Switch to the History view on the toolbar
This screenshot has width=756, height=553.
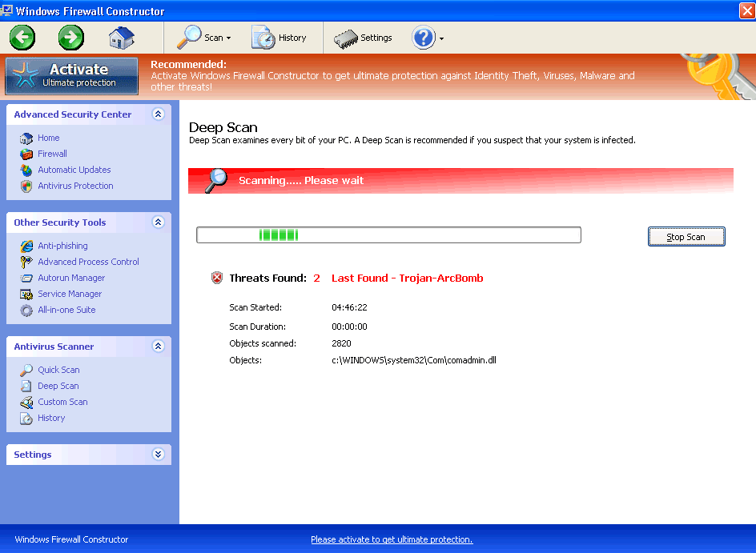280,37
